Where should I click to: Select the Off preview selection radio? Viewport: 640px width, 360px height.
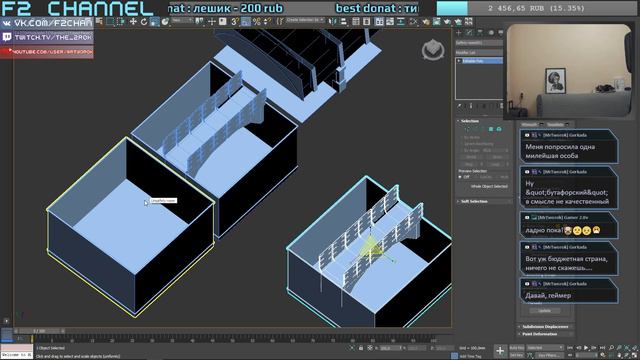point(460,177)
